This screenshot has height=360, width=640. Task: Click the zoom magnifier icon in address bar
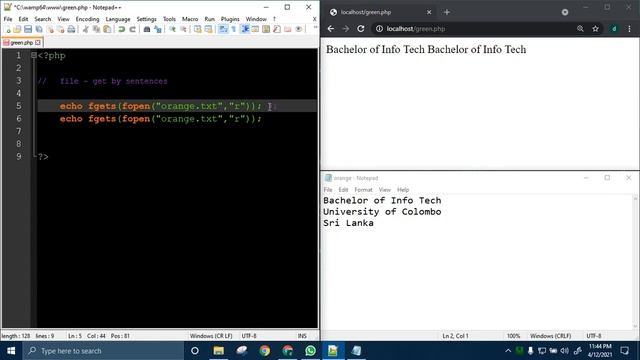tap(580, 29)
